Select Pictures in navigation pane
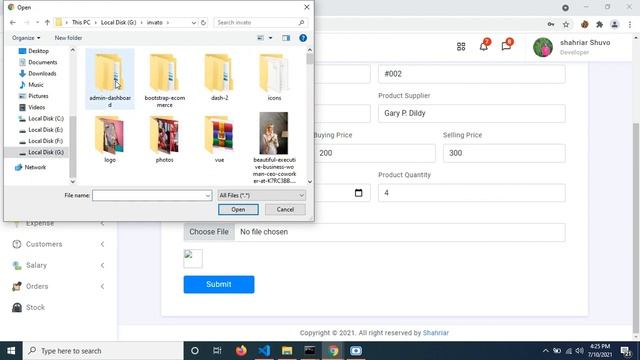This screenshot has height=360, width=640. [38, 96]
